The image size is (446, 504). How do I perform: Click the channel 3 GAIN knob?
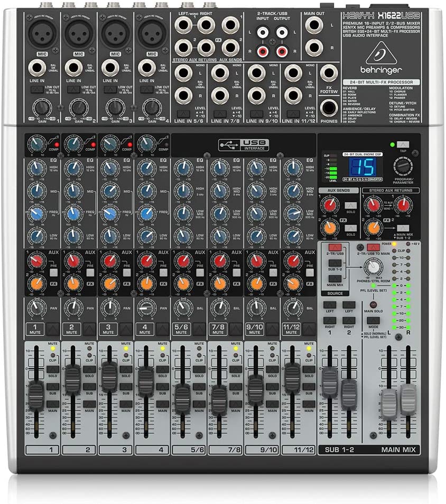tap(115, 107)
